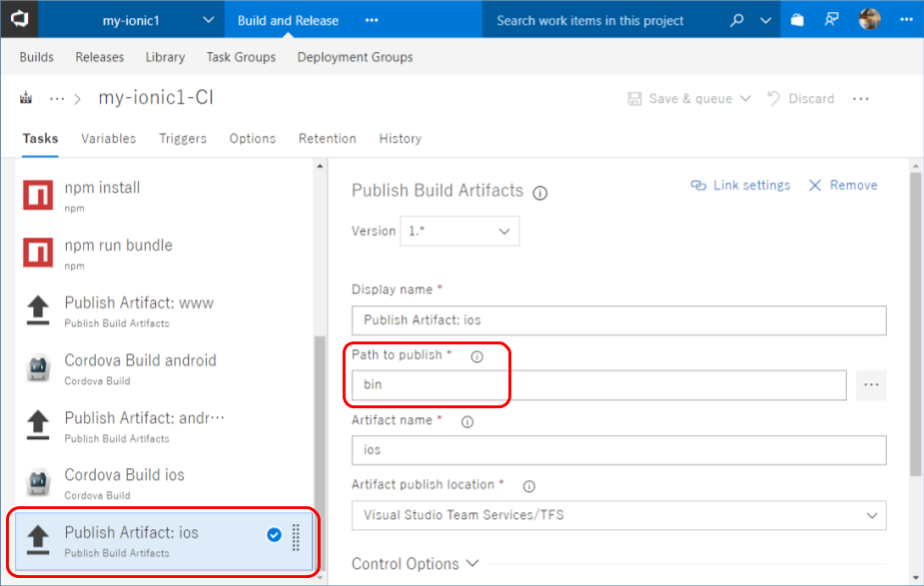Image resolution: width=924 pixels, height=586 pixels.
Task: Click the Artifact publish location info icon
Action: (x=529, y=486)
